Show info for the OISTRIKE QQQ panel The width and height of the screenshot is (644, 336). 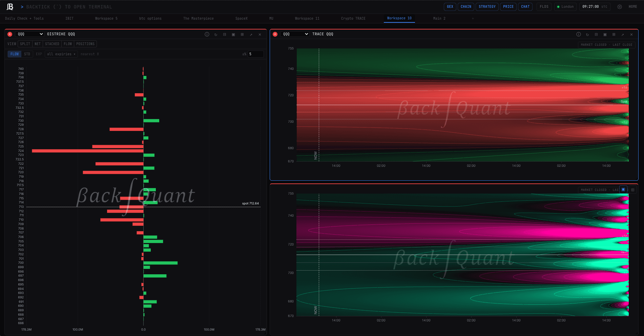[207, 34]
